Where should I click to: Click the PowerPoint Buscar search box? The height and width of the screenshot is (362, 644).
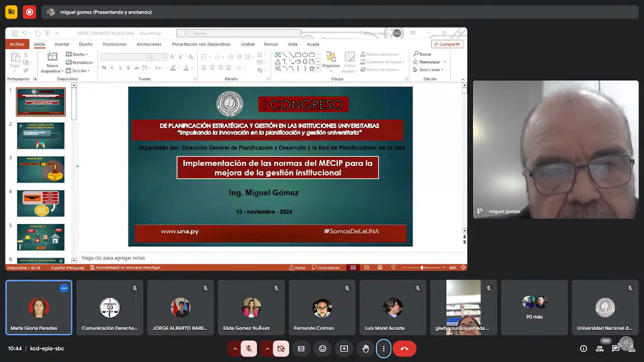click(x=239, y=33)
